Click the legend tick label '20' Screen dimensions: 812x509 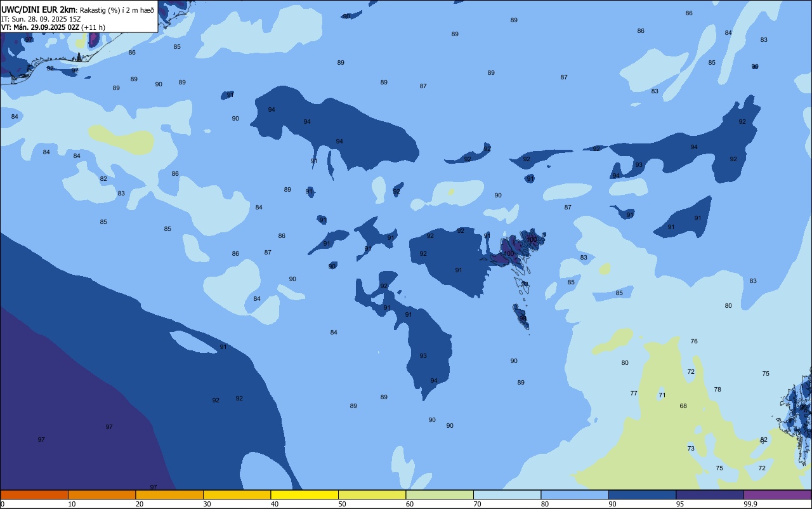[x=140, y=504]
